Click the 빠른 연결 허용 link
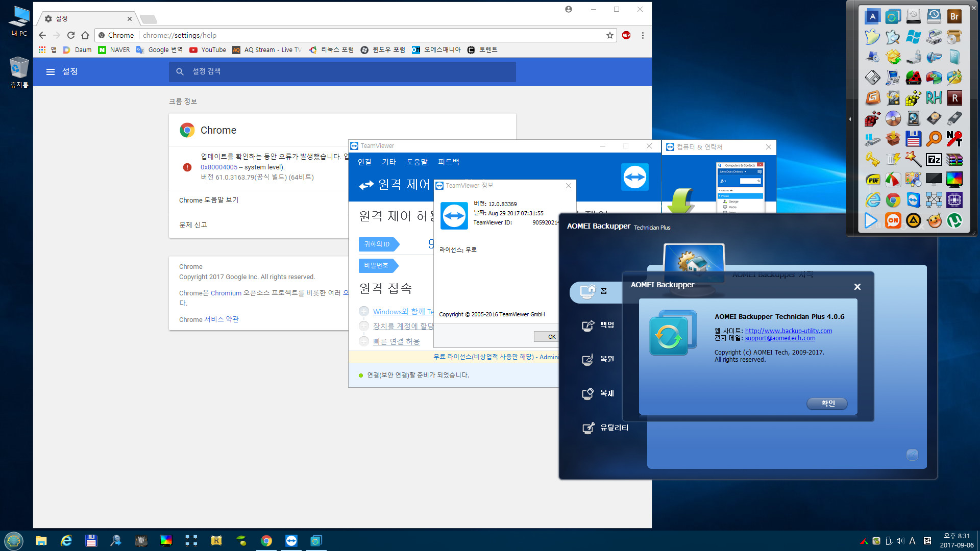Image resolution: width=980 pixels, height=551 pixels. (x=396, y=341)
